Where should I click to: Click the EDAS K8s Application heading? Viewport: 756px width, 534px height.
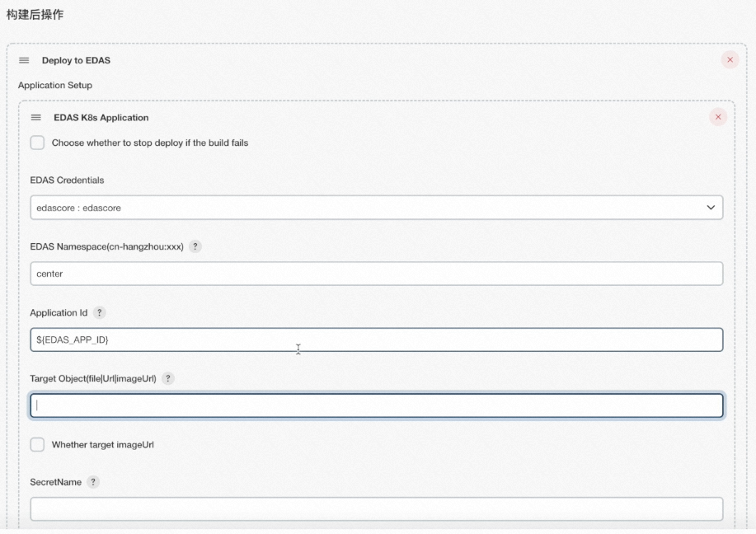[x=101, y=117]
